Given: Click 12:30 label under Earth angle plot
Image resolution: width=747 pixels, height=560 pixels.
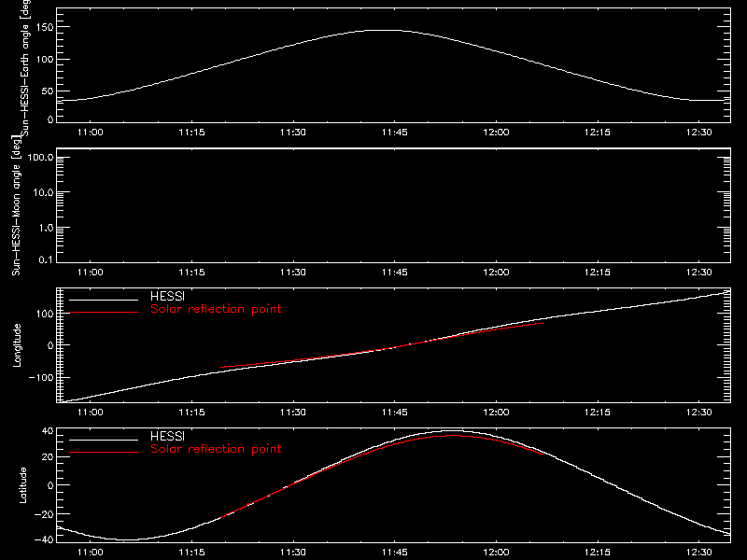Looking at the screenshot, I should coord(698,133).
